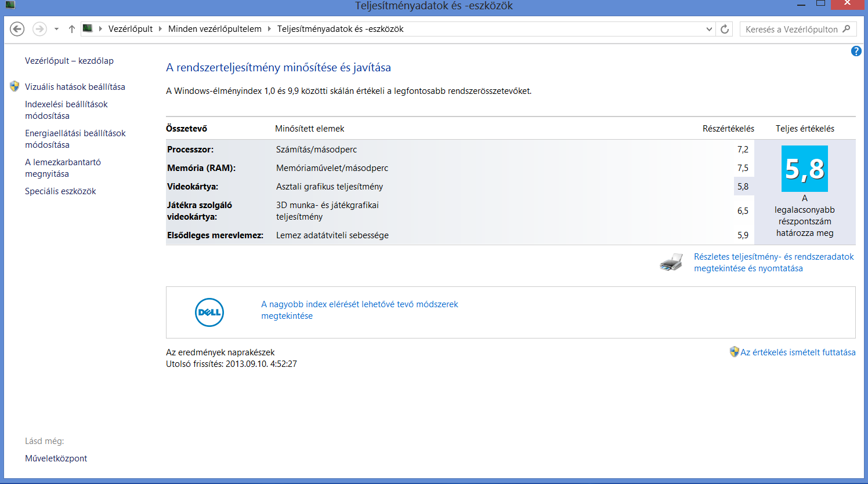Click the forward navigation arrow
868x484 pixels.
coord(39,29)
